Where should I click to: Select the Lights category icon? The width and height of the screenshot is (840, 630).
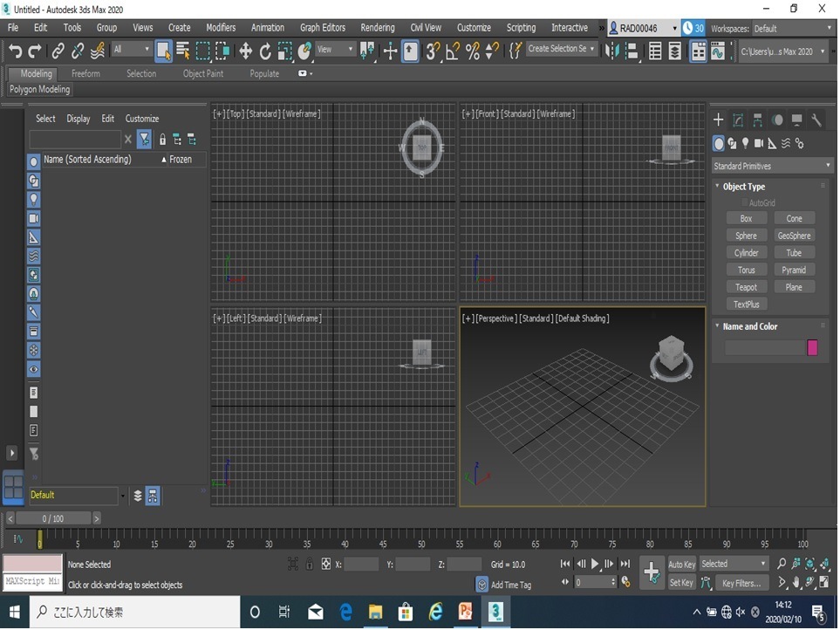tap(745, 144)
